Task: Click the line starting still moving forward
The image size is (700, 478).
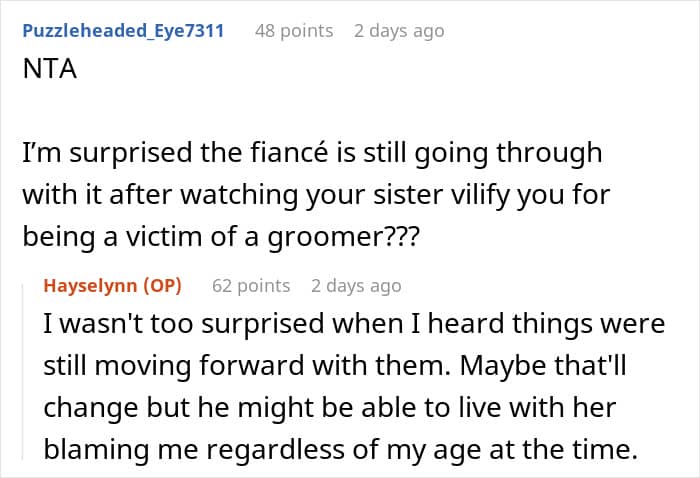Action: pyautogui.click(x=335, y=366)
